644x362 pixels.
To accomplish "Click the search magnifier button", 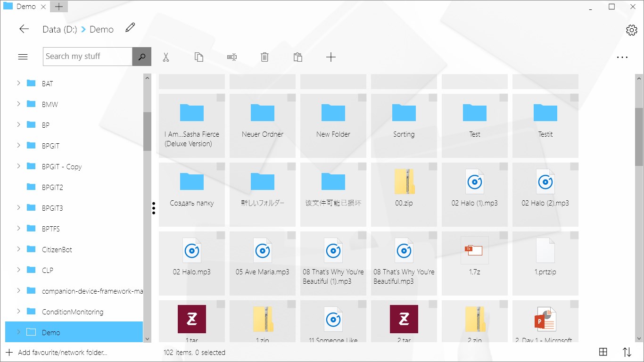I will click(141, 56).
